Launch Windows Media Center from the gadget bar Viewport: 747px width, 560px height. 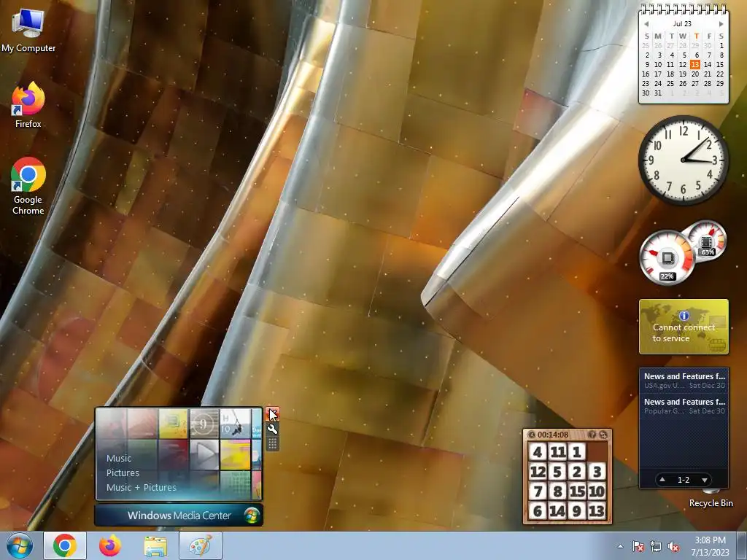[179, 516]
